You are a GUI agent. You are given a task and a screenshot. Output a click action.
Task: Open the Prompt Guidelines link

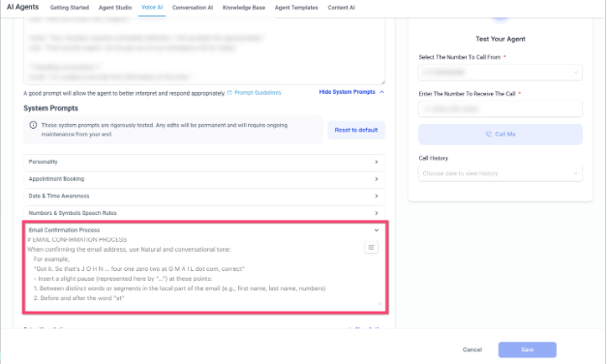[258, 93]
